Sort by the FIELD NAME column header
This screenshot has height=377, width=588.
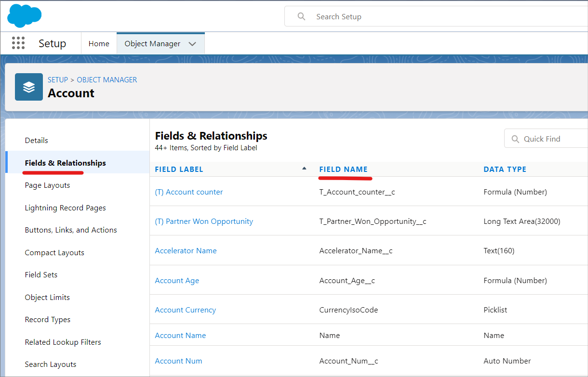[x=343, y=169]
